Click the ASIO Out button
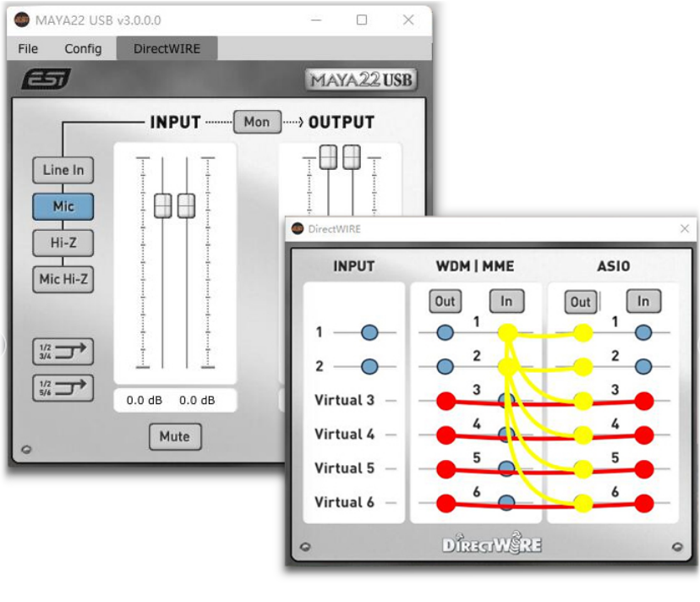700x602 pixels. coord(580,303)
